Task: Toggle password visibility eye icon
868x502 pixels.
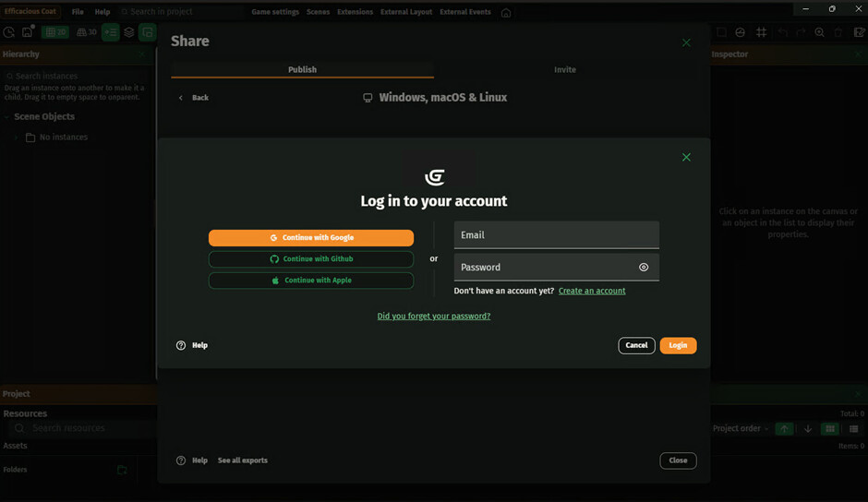Action: [x=644, y=268]
